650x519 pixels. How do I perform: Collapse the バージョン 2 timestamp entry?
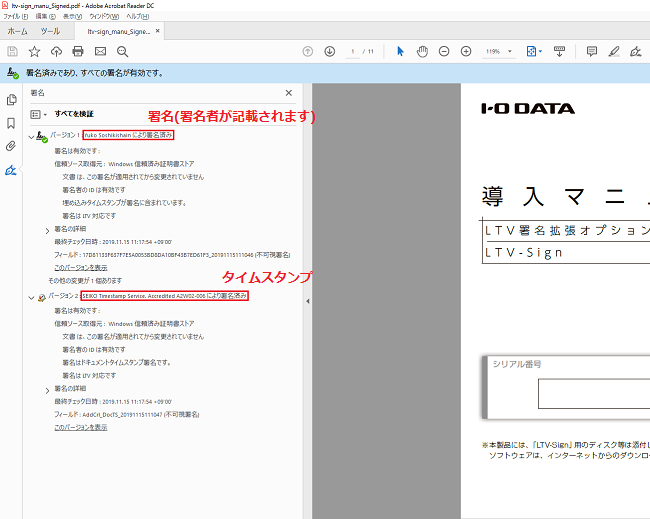pos(31,297)
